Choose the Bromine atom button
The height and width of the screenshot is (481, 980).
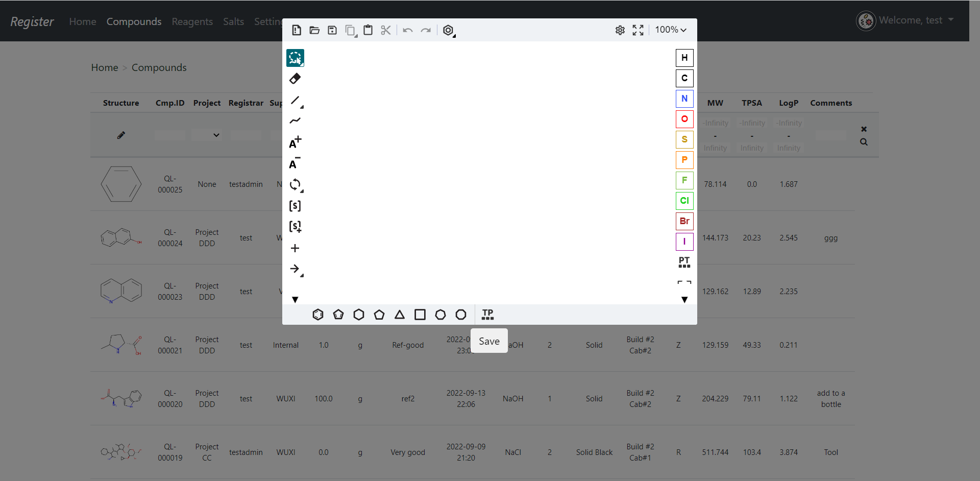click(684, 221)
